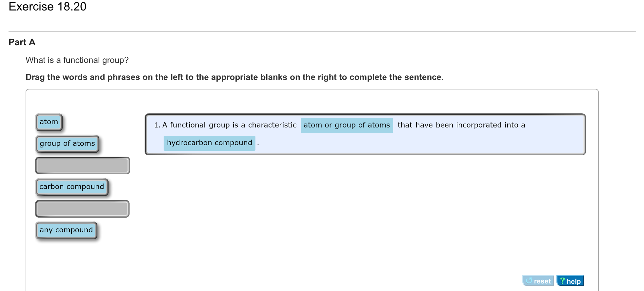Click the text 'that have been incorporated into a'

[x=461, y=125]
